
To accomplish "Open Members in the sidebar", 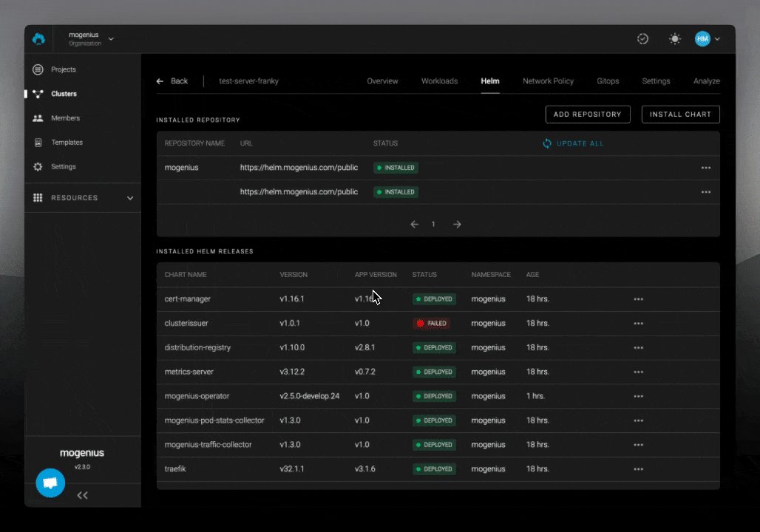I will tap(66, 117).
